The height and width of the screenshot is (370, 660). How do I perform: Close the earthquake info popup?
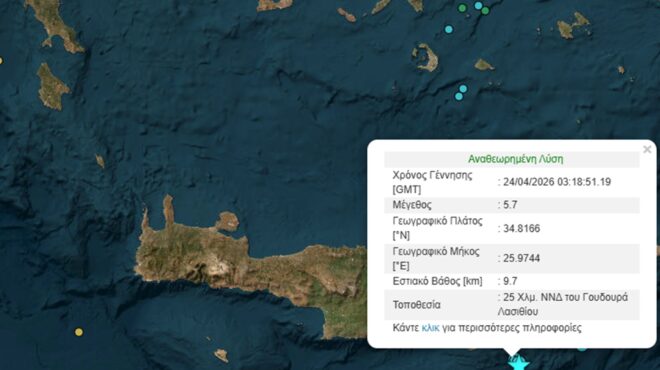647,149
